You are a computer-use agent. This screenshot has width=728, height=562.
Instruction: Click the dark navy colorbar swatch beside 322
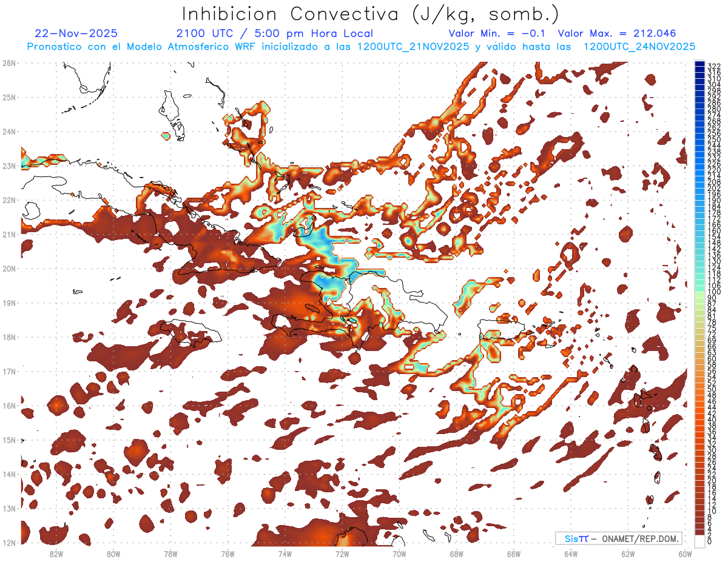click(699, 65)
